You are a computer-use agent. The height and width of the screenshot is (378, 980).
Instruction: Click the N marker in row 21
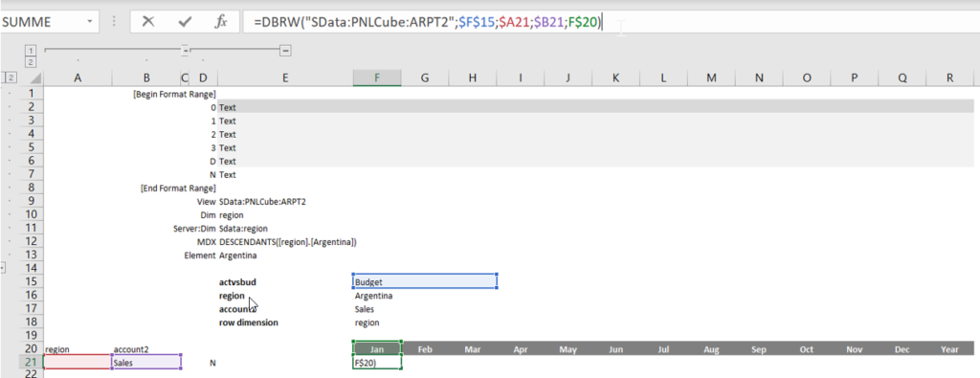click(x=212, y=363)
